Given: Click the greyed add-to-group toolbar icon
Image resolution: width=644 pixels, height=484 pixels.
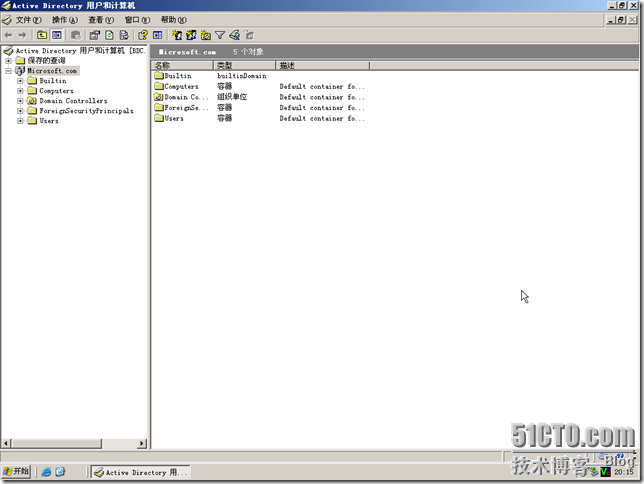Looking at the screenshot, I should pyautogui.click(x=249, y=35).
